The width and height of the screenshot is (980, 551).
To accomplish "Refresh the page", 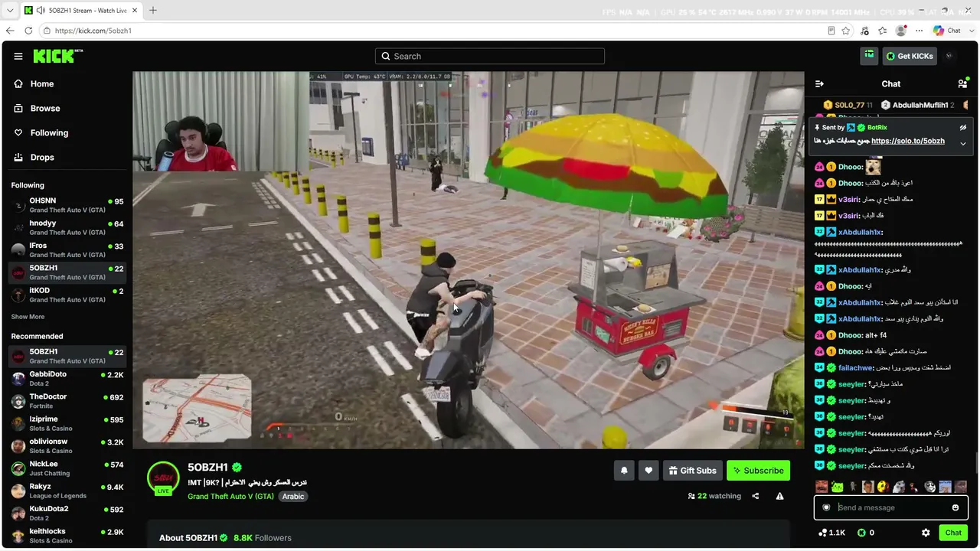I will click(x=28, y=31).
